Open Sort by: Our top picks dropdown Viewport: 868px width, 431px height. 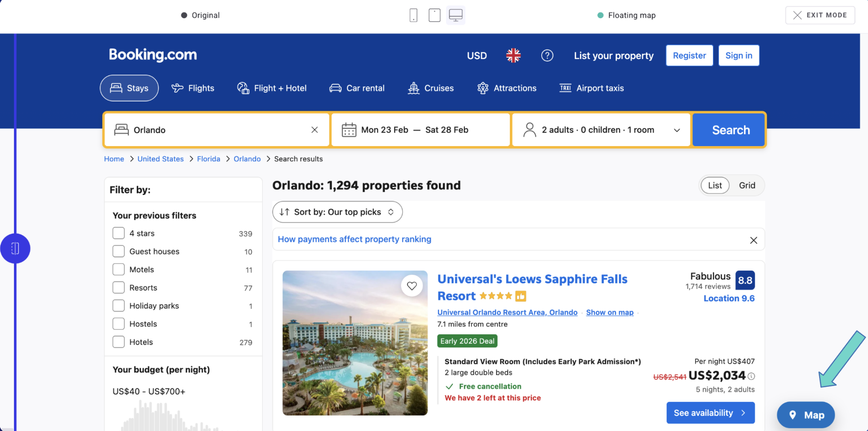pyautogui.click(x=337, y=212)
